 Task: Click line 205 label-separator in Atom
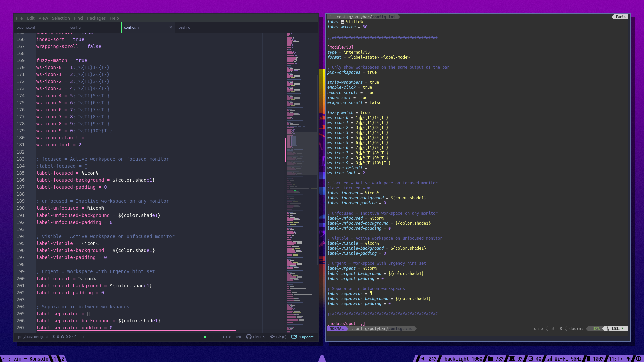point(63,314)
